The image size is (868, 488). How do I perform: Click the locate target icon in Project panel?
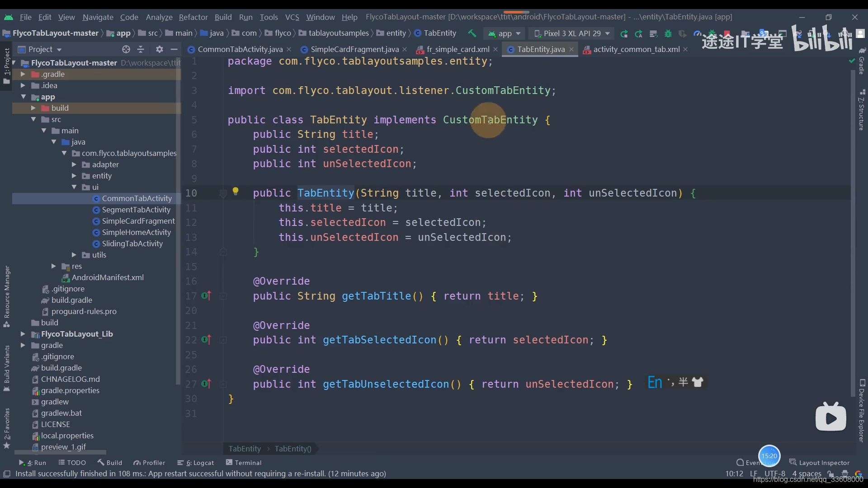126,49
